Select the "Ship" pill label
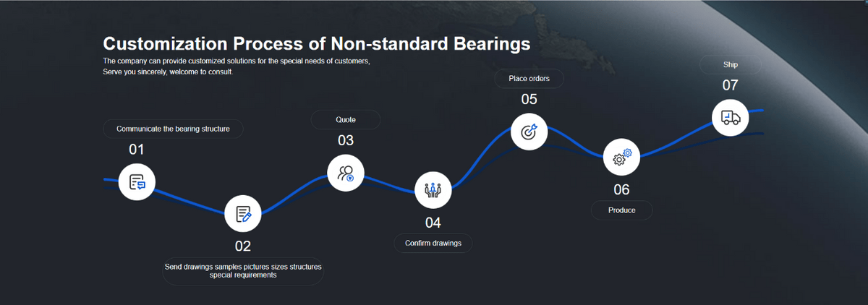Screen dimensions: 868x305 (730, 65)
